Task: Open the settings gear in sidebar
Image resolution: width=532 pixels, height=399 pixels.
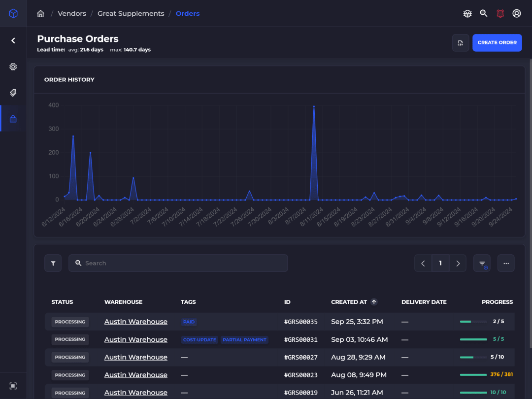Action: 13,67
